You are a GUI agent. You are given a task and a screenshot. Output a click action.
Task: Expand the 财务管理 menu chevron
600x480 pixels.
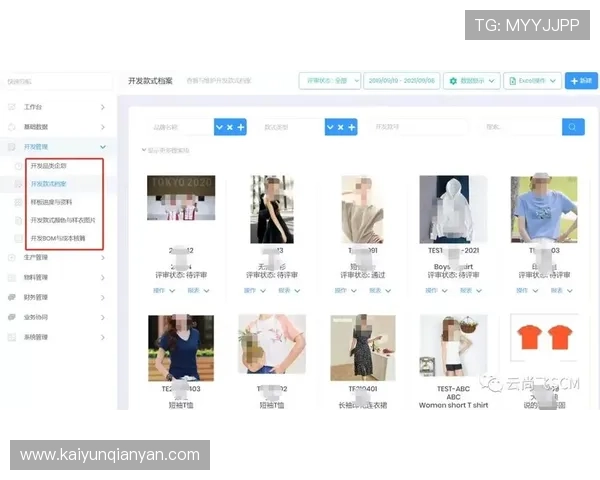click(x=103, y=297)
